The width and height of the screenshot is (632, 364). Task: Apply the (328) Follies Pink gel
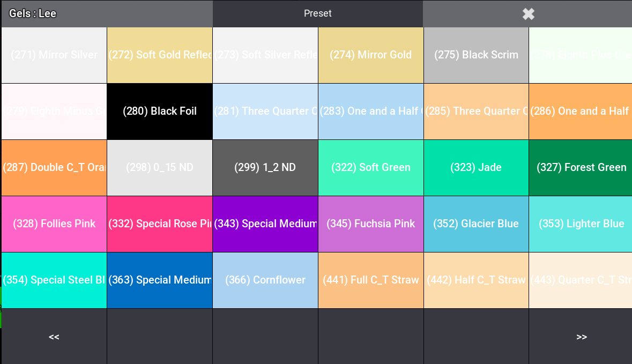(54, 224)
